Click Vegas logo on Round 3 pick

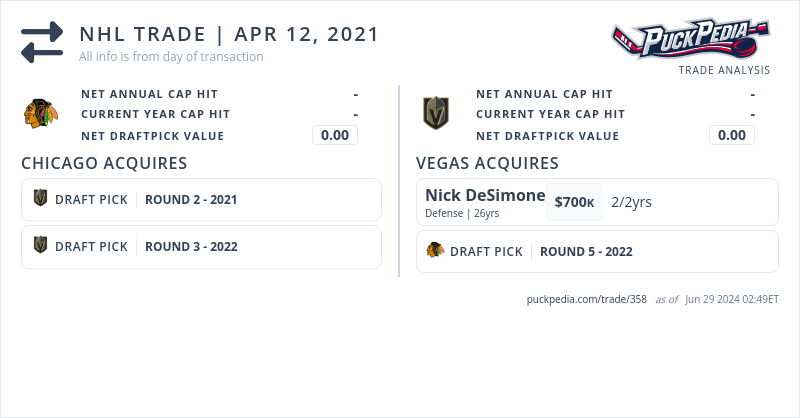click(41, 246)
